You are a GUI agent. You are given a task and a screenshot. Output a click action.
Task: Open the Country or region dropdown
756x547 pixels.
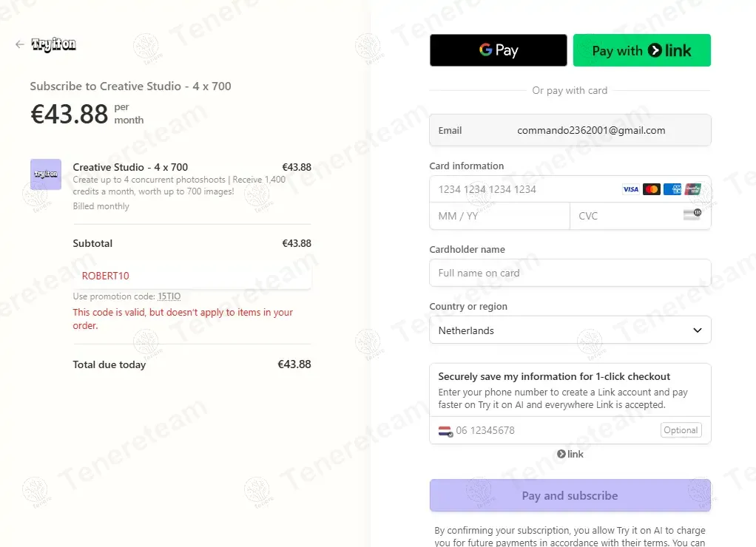pos(570,330)
